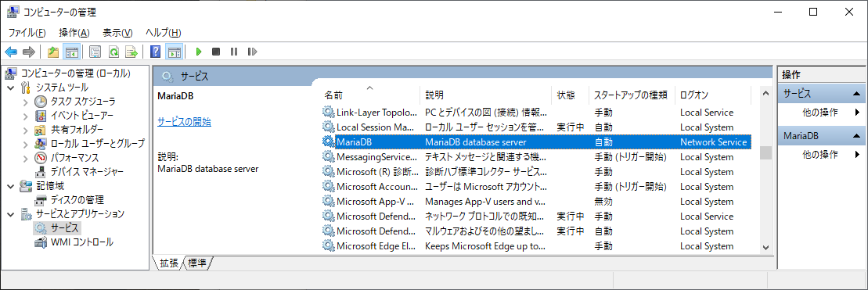Select the first Microsoft Defend... service name
Viewport: 868px width, 290px height.
click(376, 216)
